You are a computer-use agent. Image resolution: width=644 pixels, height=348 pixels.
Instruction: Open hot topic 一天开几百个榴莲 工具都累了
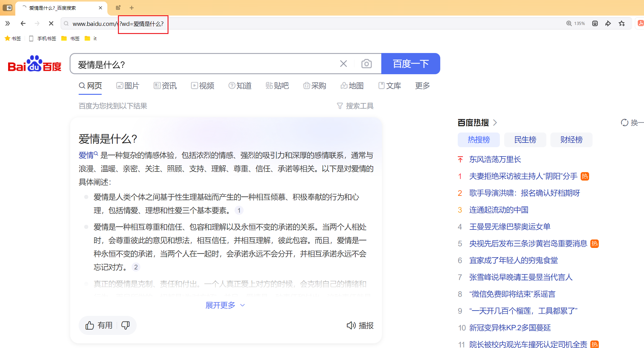pyautogui.click(x=523, y=311)
